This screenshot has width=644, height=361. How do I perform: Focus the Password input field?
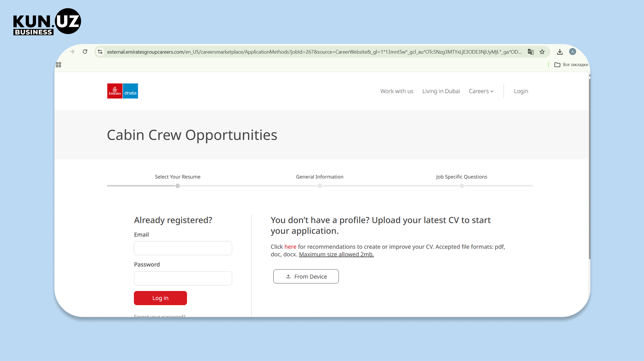183,278
